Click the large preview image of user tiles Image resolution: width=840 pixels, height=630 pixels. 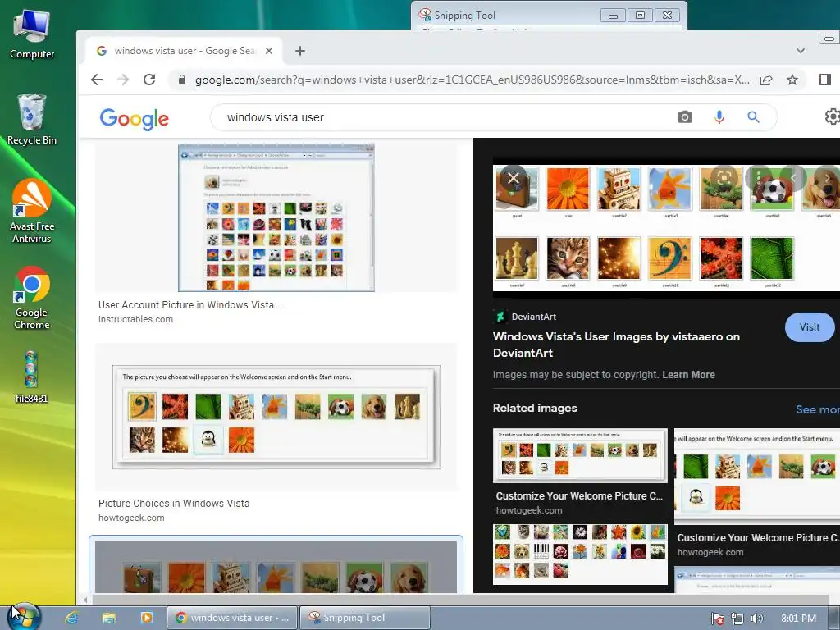point(666,228)
